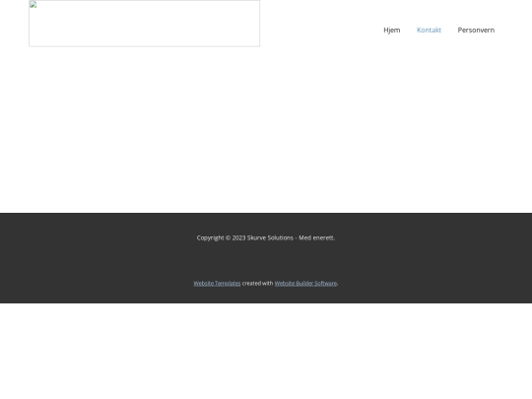Click the 'Copyright © 2023 Skurve Solutions' text
Viewport: 532px width, 399px height.
click(x=245, y=237)
